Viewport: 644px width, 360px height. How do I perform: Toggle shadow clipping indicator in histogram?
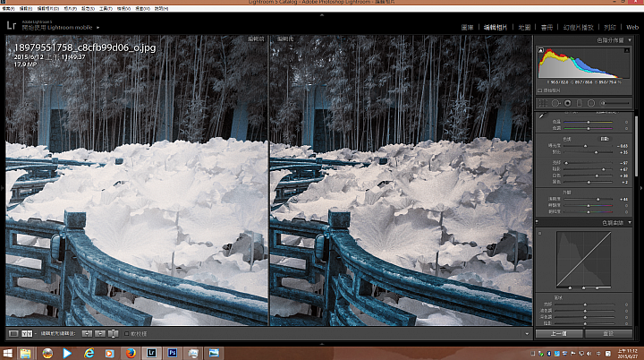(x=541, y=50)
